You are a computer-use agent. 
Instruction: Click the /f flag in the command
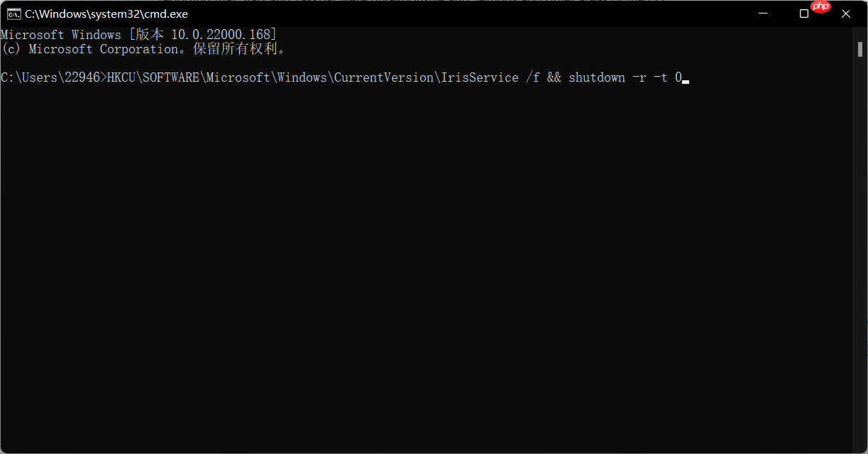(x=532, y=77)
